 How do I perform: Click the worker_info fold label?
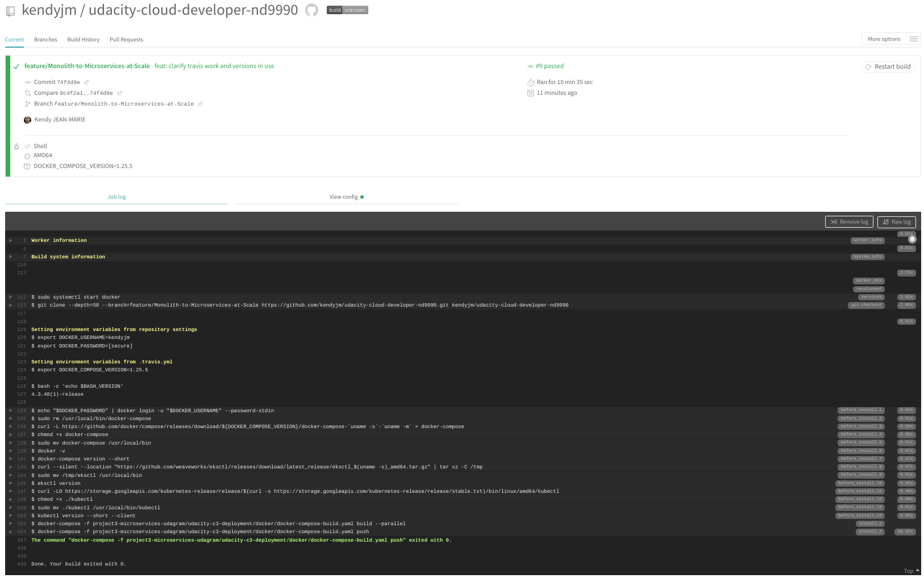tap(867, 240)
